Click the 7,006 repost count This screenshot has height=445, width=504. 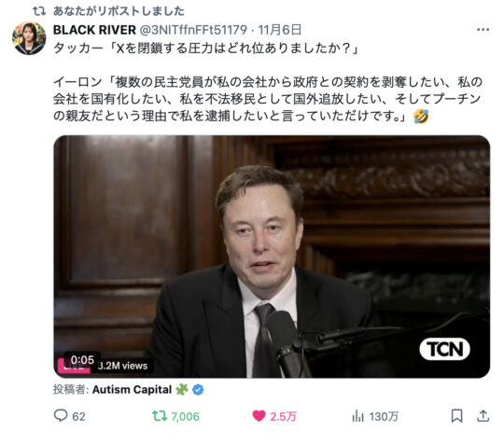[x=185, y=416]
